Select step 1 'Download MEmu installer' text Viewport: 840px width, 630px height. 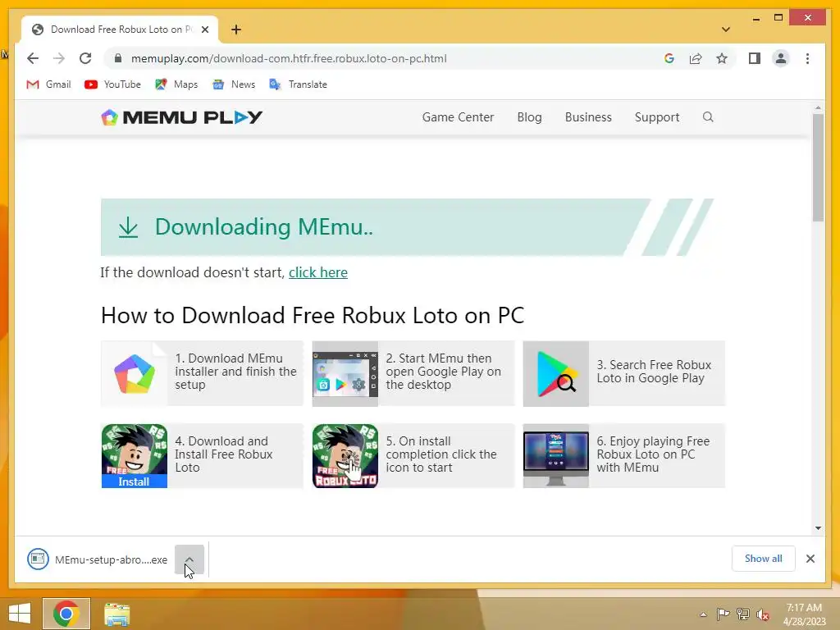235,372
